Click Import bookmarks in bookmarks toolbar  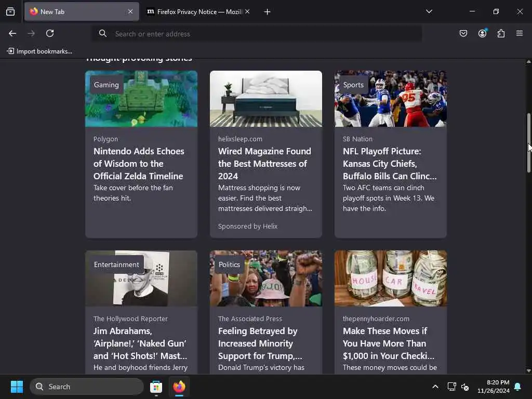pos(39,51)
